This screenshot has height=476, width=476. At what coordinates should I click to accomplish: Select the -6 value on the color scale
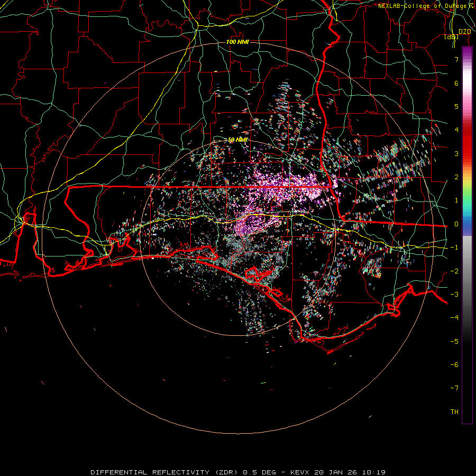[x=454, y=365]
